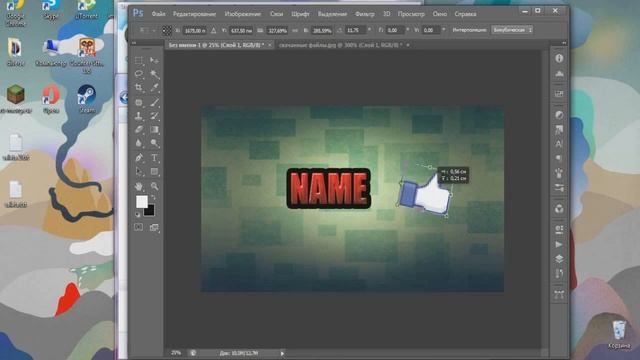Screen dimensions: 640x360
Task: Click the rotation angle field
Action: coord(355,30)
